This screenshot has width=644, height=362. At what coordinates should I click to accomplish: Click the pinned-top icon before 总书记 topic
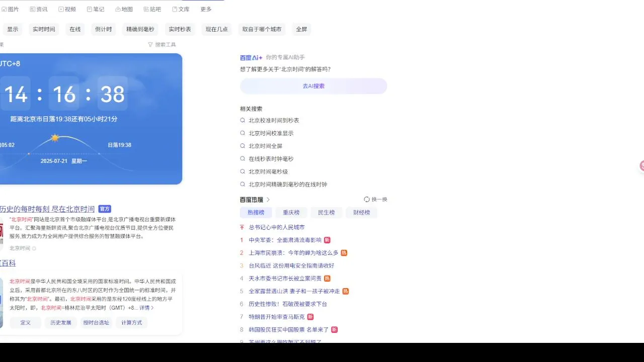242,227
